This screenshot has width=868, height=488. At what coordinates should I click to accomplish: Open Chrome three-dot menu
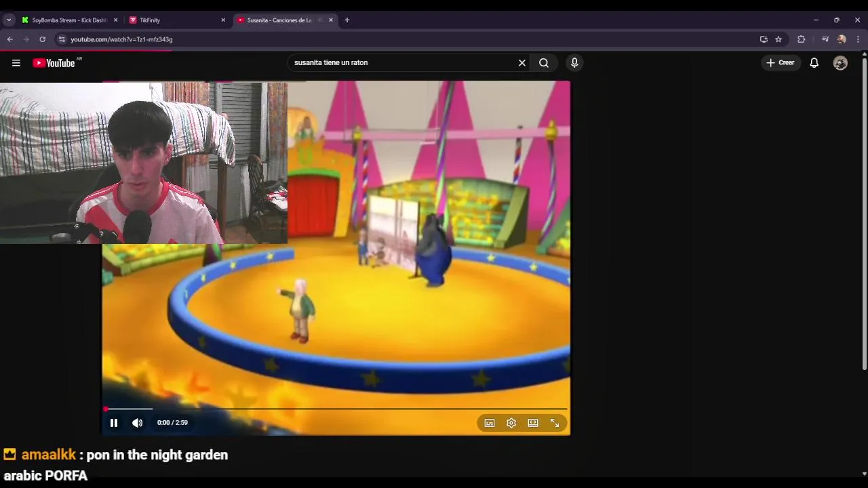click(858, 39)
